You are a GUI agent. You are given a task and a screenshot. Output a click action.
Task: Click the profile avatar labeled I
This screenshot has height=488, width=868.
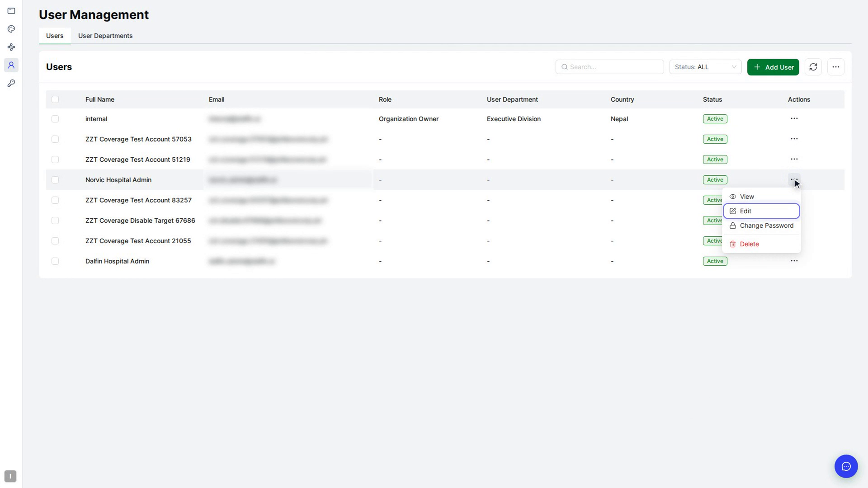click(x=10, y=476)
